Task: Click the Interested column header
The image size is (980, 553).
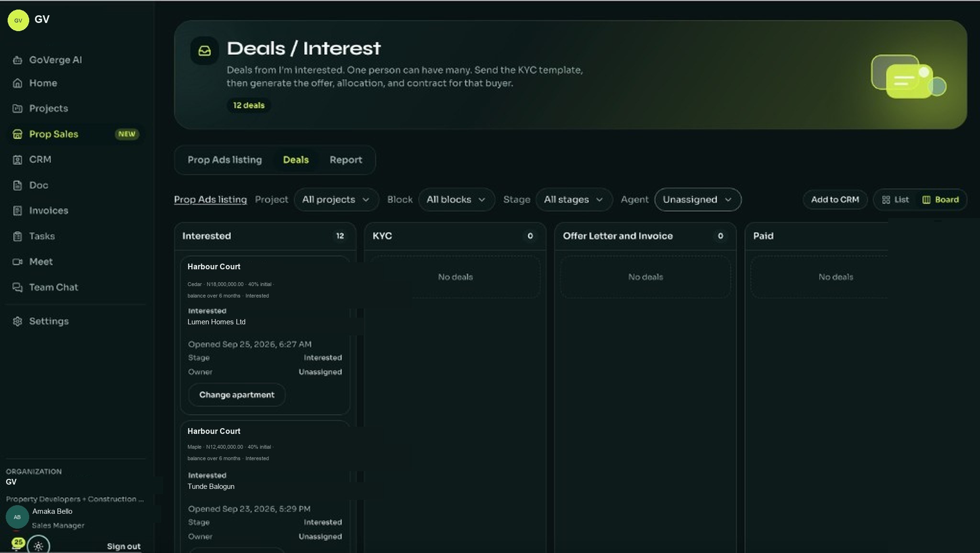Action: (265, 236)
